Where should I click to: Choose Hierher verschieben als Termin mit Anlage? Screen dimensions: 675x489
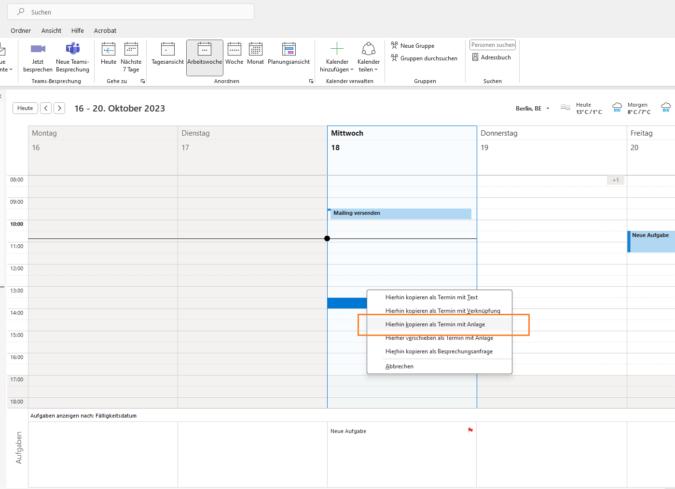click(x=439, y=338)
